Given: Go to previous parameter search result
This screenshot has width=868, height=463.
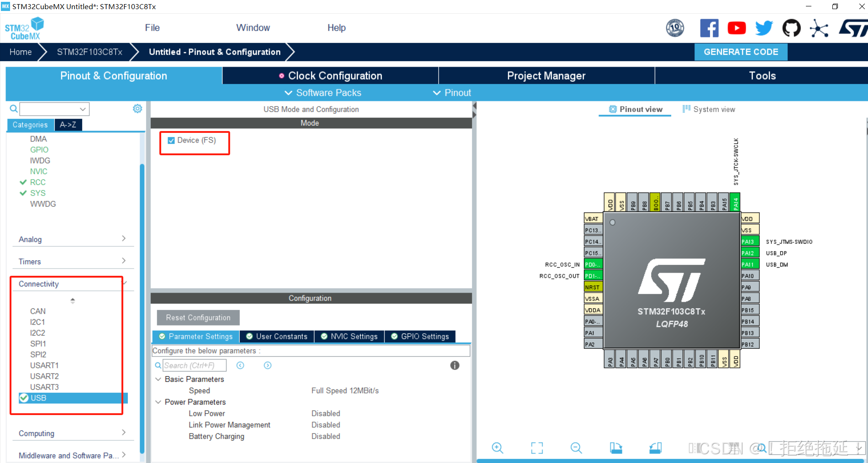Looking at the screenshot, I should (x=240, y=365).
